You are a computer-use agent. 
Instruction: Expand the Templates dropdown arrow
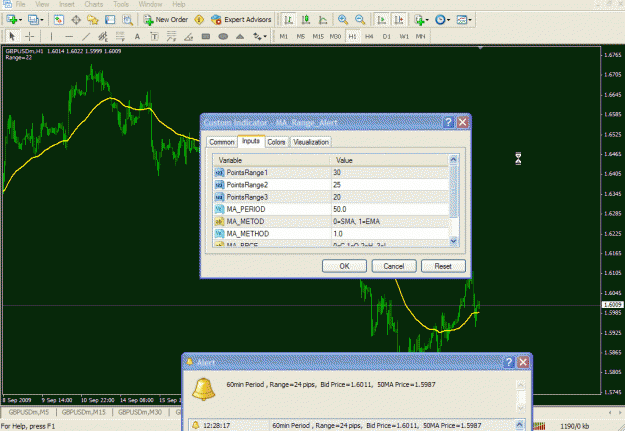[x=470, y=20]
